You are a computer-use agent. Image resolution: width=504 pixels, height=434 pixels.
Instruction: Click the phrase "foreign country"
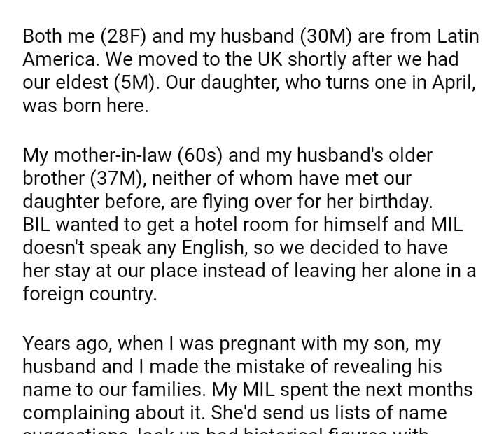89,295
